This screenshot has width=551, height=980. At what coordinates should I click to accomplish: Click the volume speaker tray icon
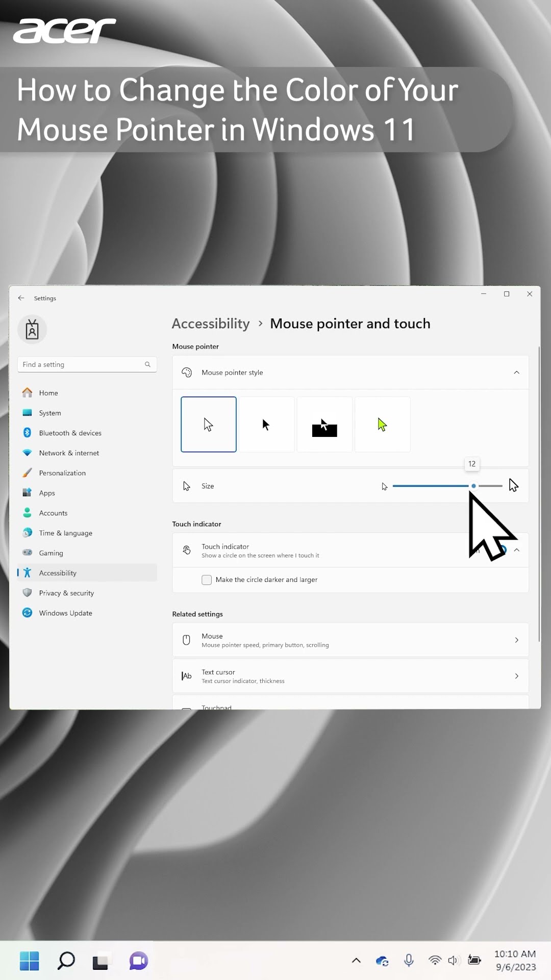(x=453, y=961)
